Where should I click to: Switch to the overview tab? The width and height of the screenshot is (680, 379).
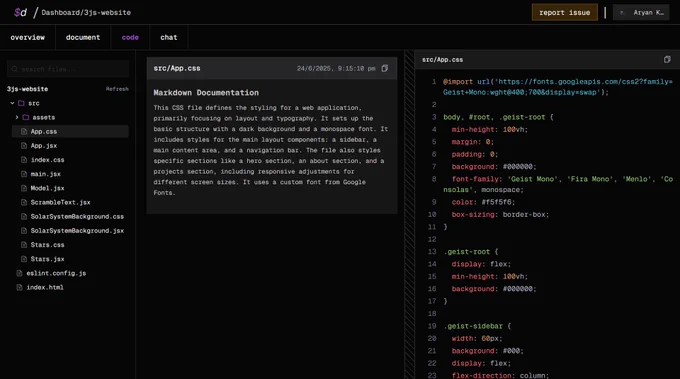pyautogui.click(x=28, y=37)
